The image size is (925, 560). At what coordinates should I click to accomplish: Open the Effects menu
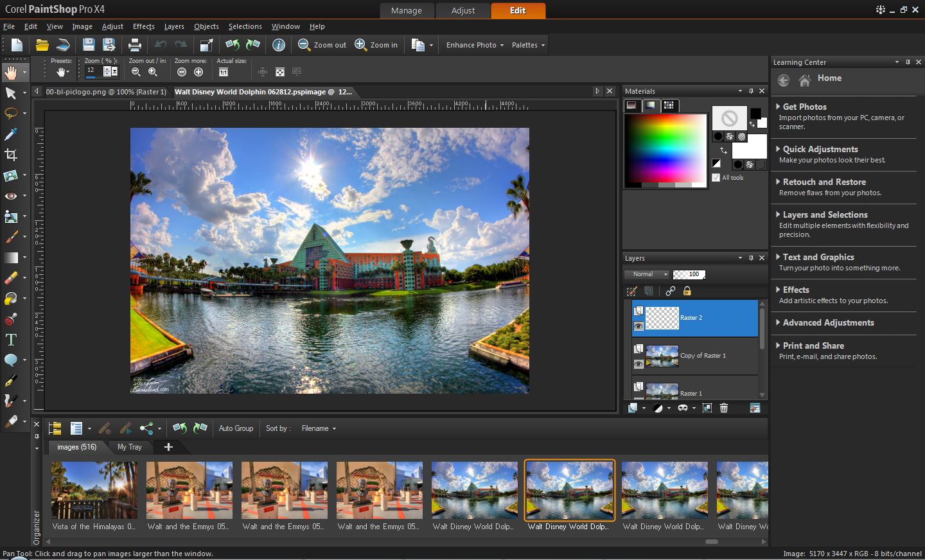[x=143, y=26]
